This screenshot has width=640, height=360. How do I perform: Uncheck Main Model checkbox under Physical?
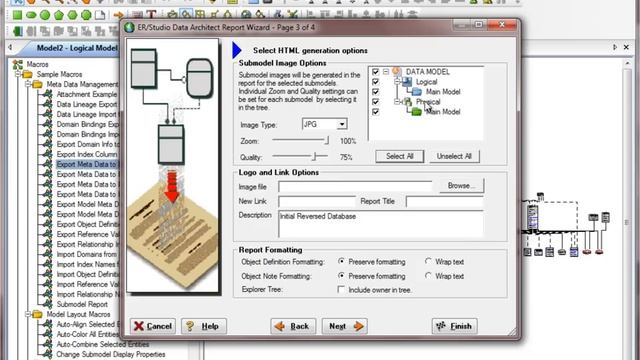click(x=376, y=112)
